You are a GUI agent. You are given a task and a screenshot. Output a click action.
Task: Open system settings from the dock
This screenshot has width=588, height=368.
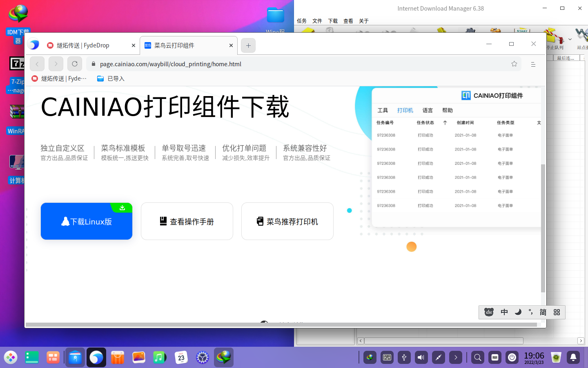203,357
